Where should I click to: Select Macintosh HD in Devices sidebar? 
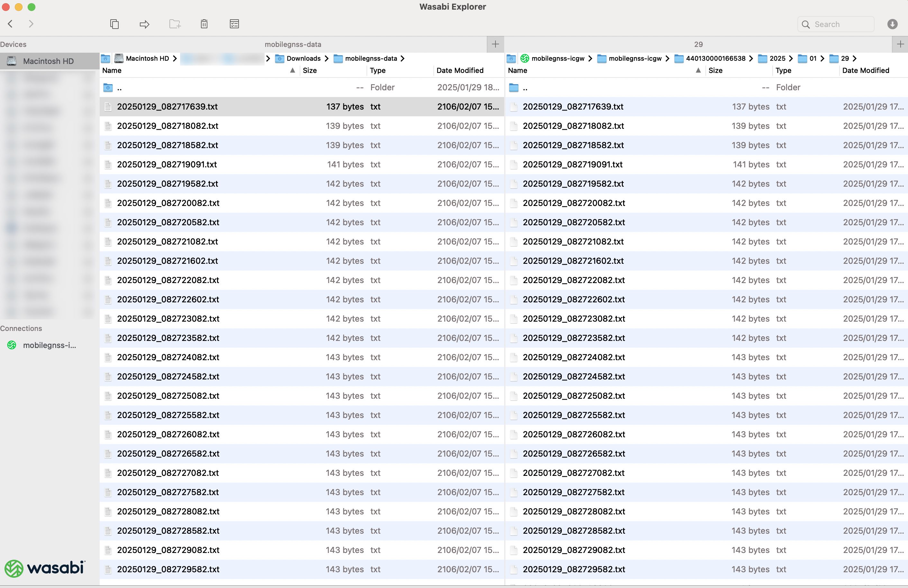point(50,61)
